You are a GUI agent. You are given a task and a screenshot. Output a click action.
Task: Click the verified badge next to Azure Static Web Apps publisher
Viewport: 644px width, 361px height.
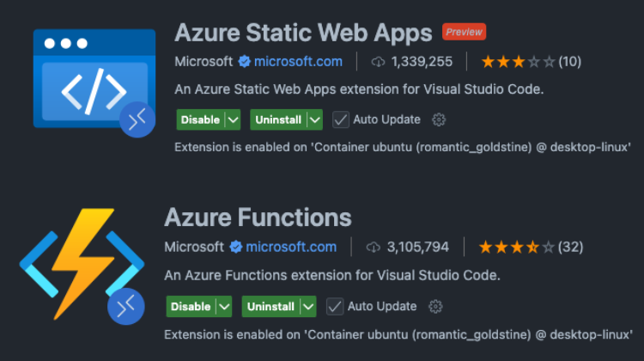pos(244,62)
